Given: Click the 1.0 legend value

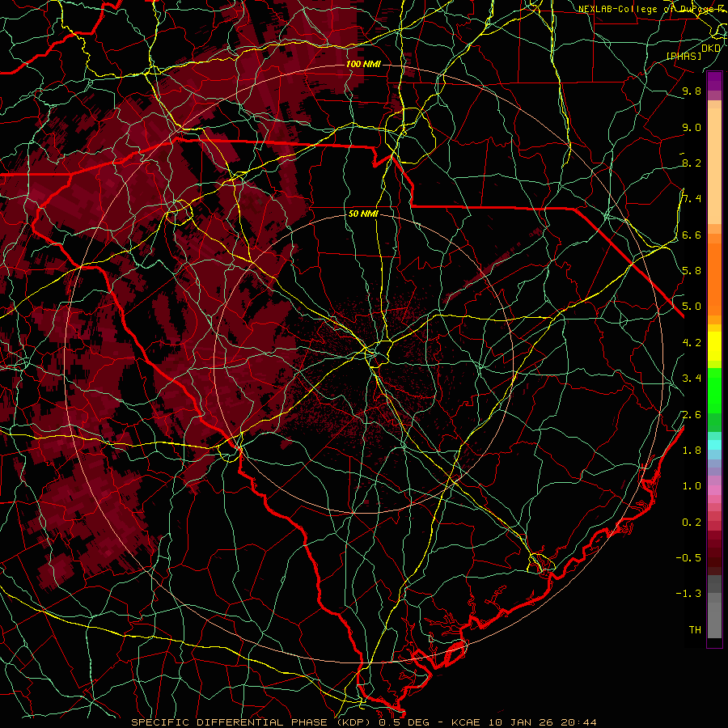Looking at the screenshot, I should tap(692, 486).
